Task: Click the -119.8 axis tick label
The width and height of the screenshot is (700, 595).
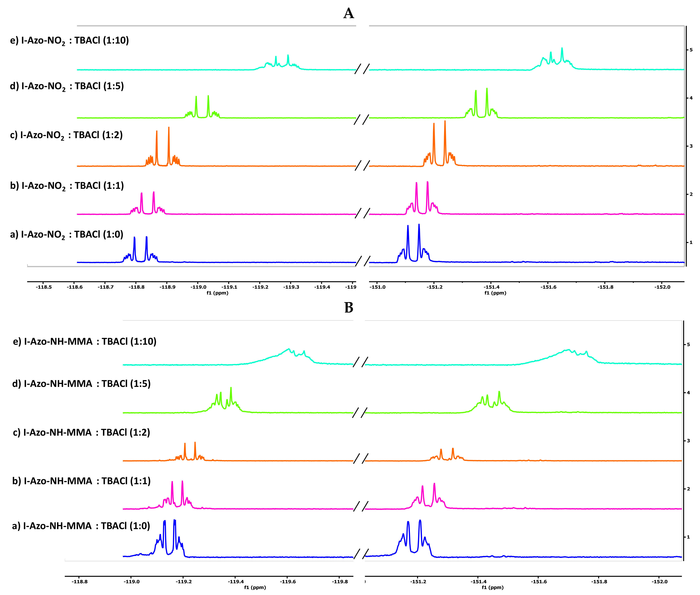Action: 340,582
